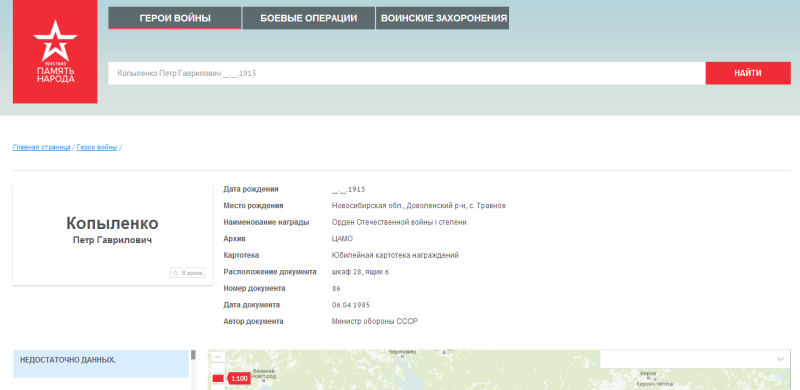Click archive value ЦАМО
This screenshot has width=800, height=390.
point(342,239)
